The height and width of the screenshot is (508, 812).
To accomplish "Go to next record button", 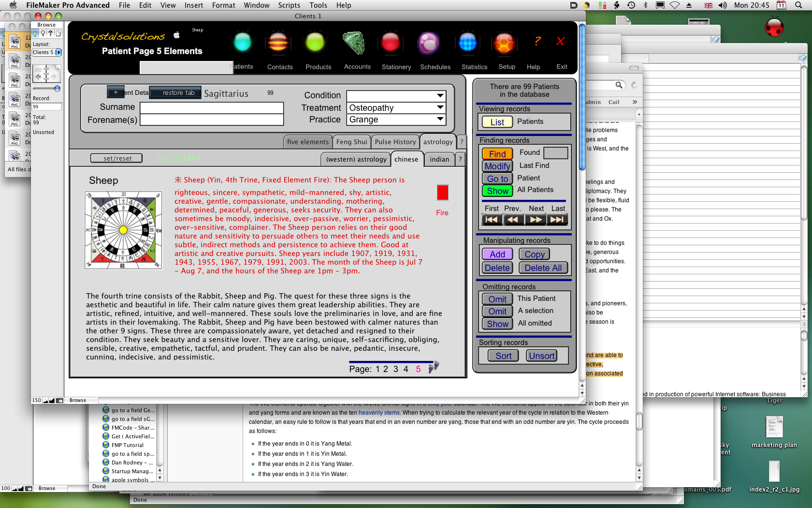I will (x=536, y=220).
